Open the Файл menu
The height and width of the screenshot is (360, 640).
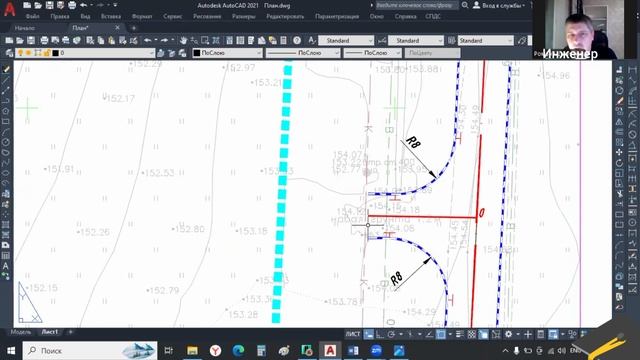33,17
